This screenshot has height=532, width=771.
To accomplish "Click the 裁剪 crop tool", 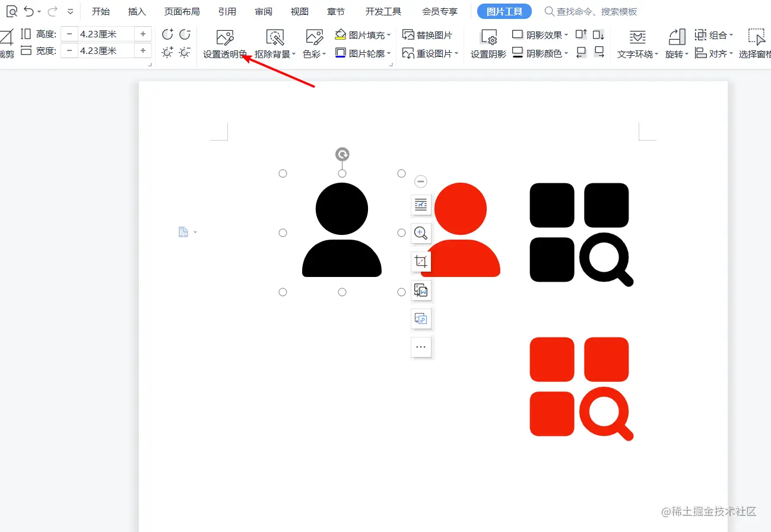I will point(7,44).
